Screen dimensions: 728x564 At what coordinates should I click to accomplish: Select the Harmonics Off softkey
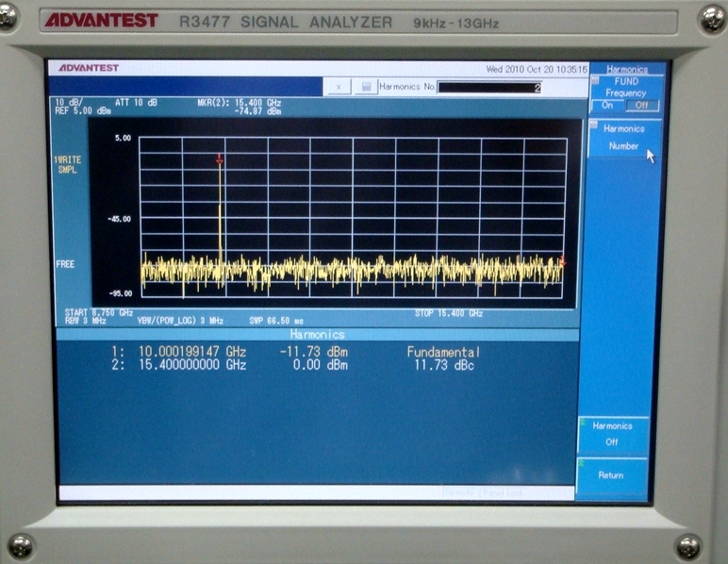coord(612,434)
